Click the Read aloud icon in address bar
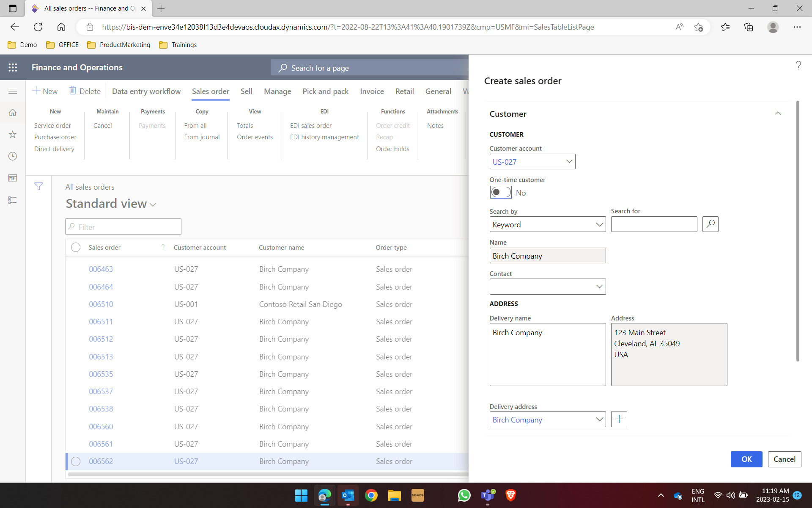812x508 pixels. tap(679, 27)
